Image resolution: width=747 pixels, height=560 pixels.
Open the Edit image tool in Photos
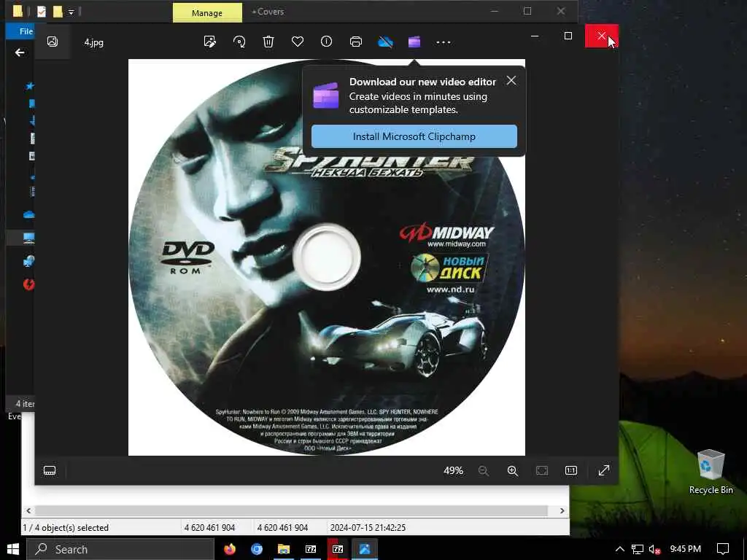click(x=210, y=42)
